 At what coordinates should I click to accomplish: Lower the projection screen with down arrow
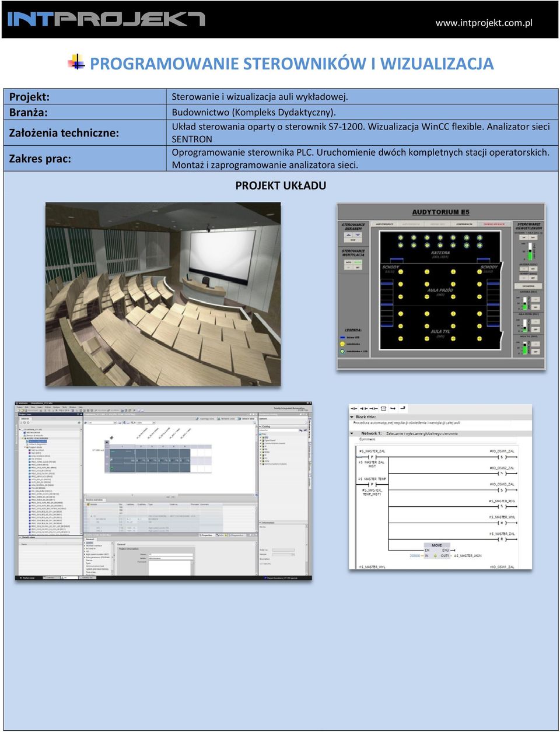pos(358,234)
